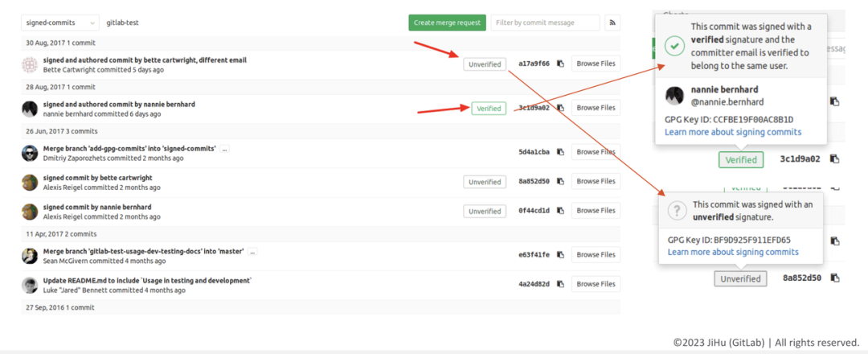Open the signed-commits branch dropdown
The height and width of the screenshot is (354, 868).
coord(60,23)
